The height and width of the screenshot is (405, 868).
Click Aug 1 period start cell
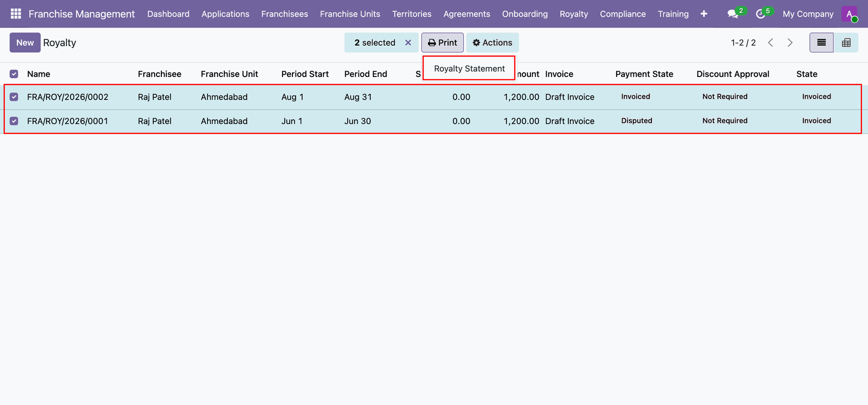292,97
